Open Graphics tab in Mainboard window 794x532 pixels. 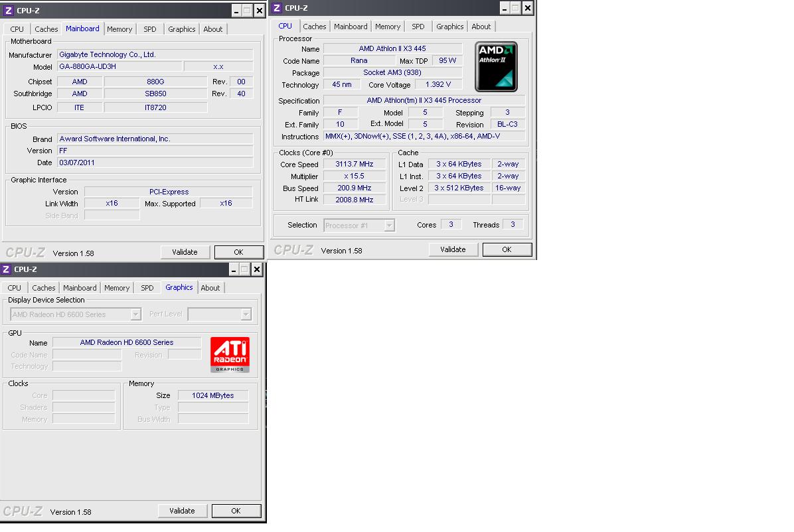(182, 29)
